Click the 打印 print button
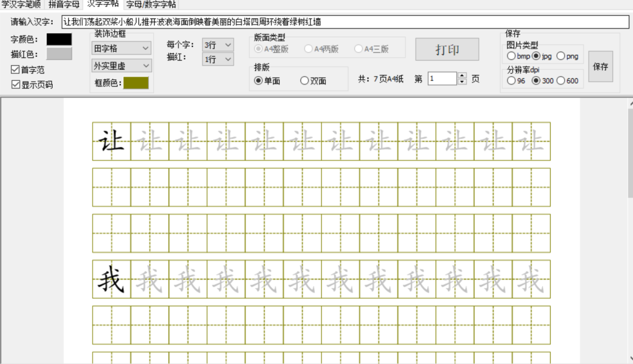The image size is (633, 364). [x=447, y=49]
